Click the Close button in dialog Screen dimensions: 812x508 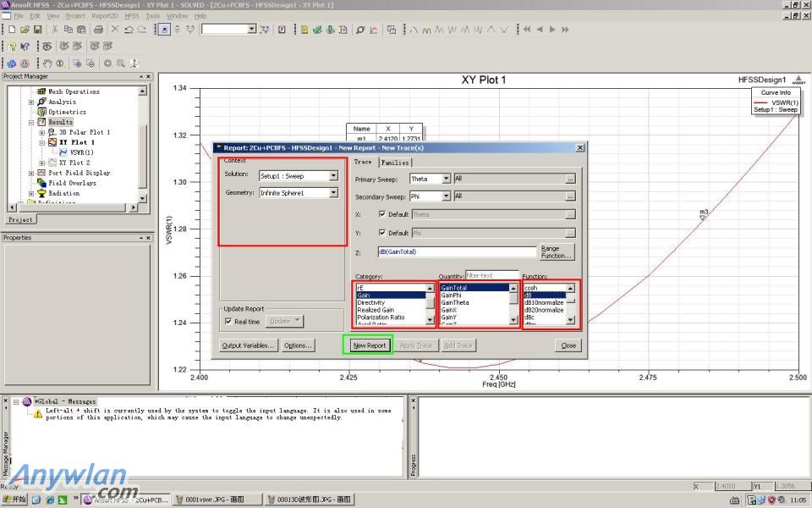(x=568, y=345)
